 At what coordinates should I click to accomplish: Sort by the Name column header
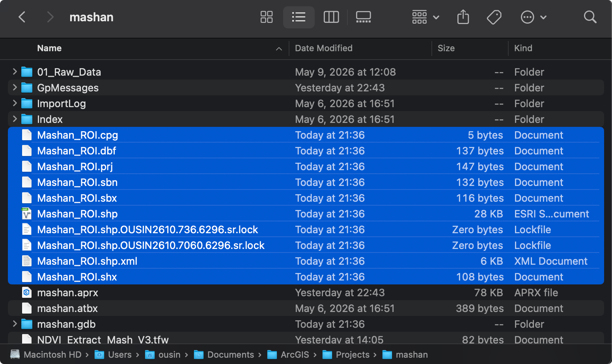[49, 48]
